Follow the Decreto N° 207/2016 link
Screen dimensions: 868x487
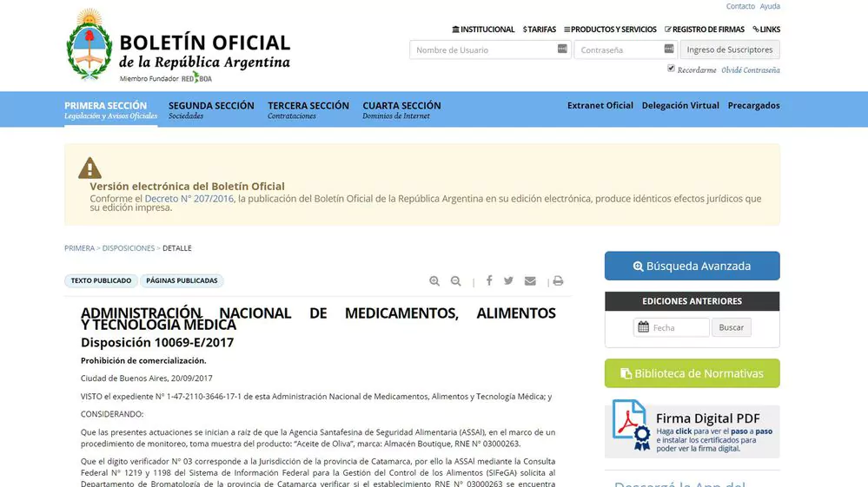click(x=189, y=199)
